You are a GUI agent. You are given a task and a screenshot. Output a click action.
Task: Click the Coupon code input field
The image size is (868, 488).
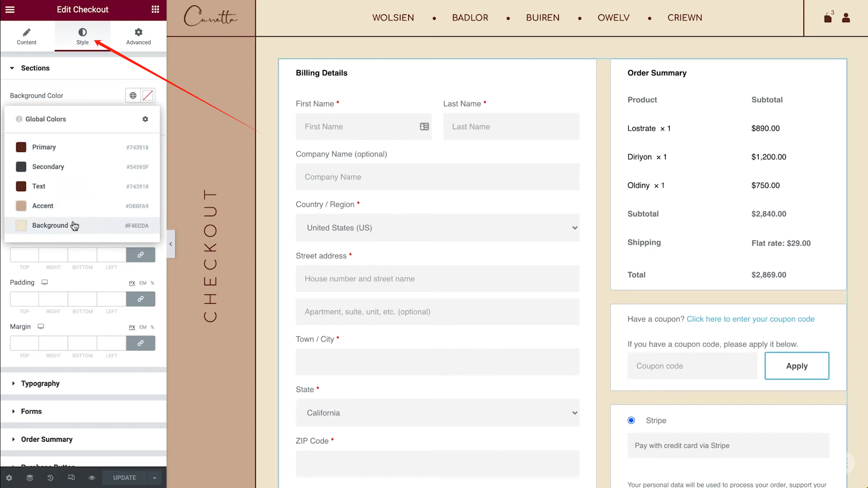tap(692, 366)
